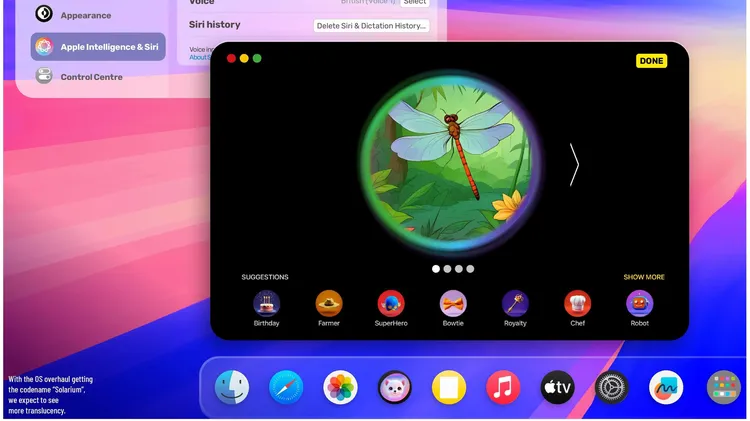Open Photos app in dock
This screenshot has width=750, height=421.
340,387
